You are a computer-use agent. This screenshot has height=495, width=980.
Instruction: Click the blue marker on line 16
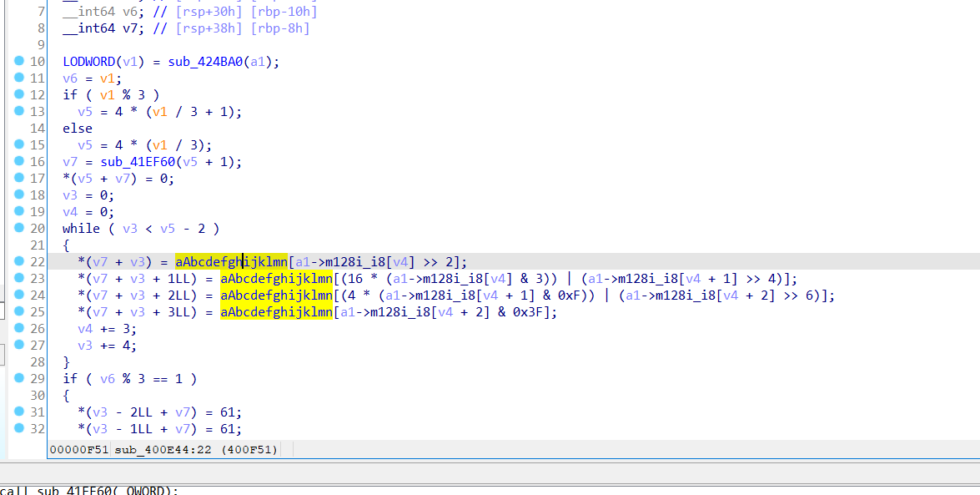[18, 161]
